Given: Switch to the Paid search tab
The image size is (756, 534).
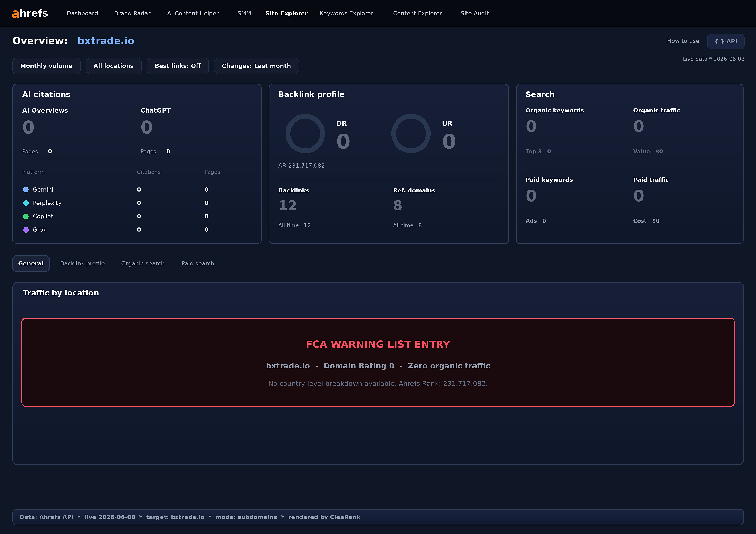Looking at the screenshot, I should coord(198,263).
